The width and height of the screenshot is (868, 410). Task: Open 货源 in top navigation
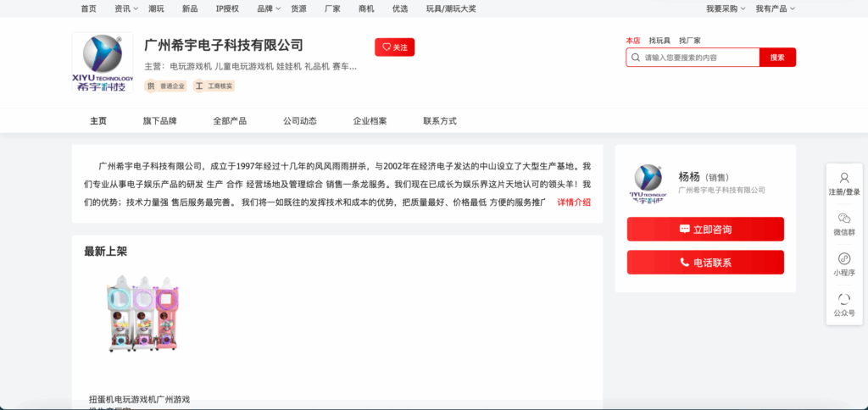point(299,8)
